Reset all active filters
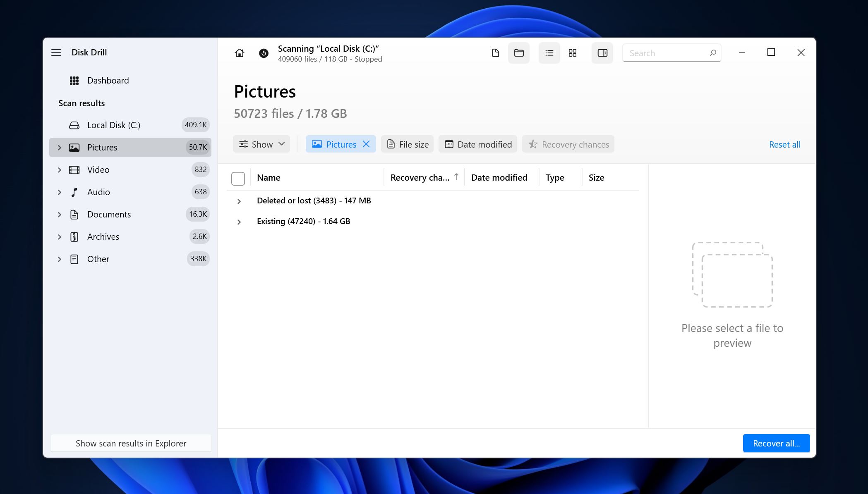Screen dimensions: 868x494 [784, 144]
